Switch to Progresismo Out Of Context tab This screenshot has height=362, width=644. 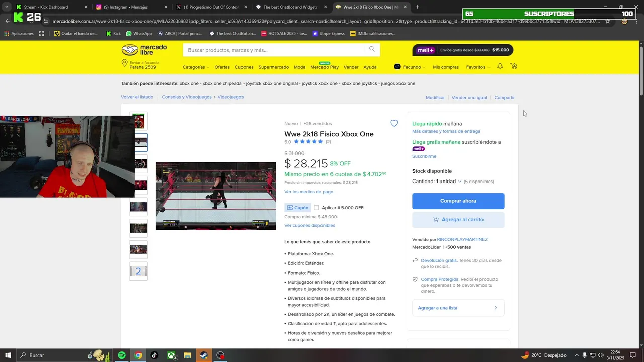pos(212,7)
